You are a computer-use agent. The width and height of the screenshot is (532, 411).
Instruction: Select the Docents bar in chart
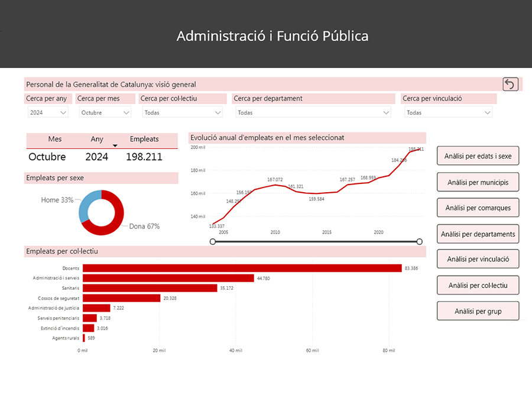click(242, 268)
